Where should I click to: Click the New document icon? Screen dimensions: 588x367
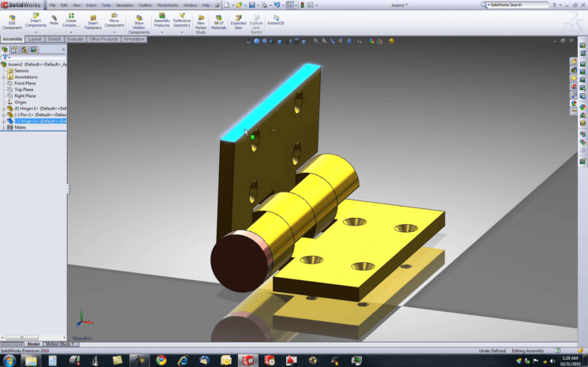point(226,5)
